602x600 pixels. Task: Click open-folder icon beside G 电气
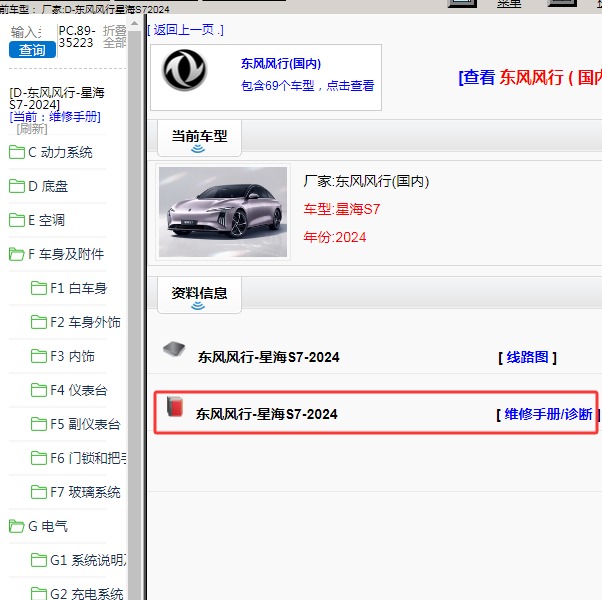click(17, 526)
